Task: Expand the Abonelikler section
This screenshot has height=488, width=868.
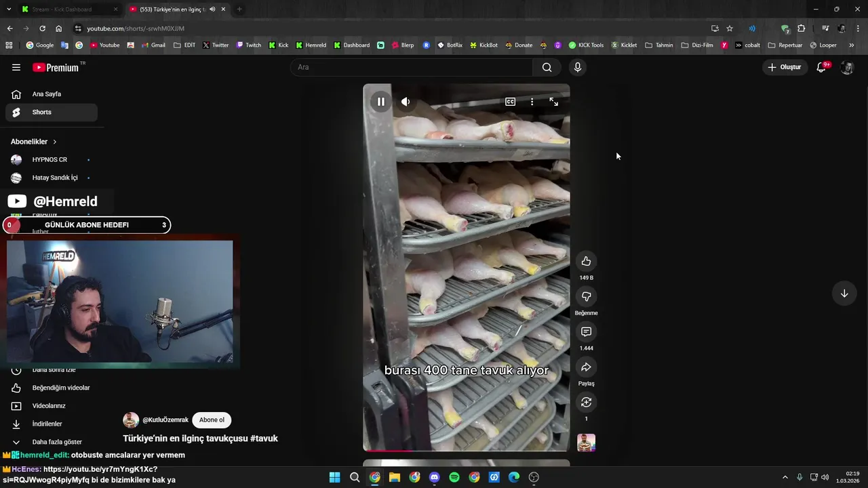Action: [34, 142]
